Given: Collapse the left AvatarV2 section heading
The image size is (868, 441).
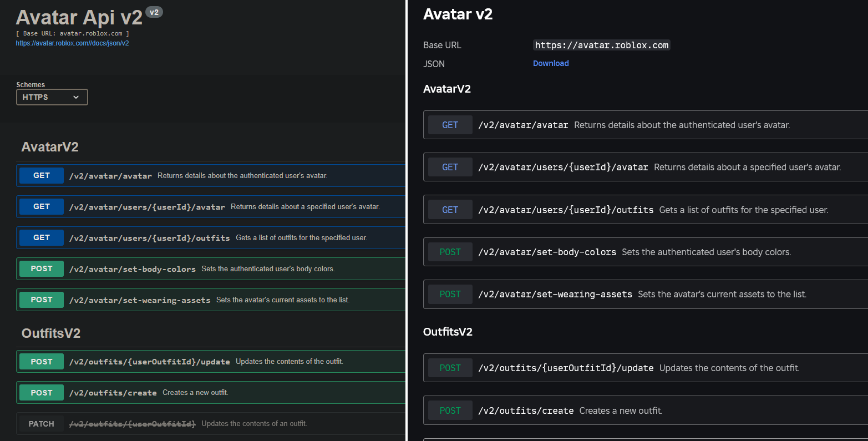Looking at the screenshot, I should 50,147.
